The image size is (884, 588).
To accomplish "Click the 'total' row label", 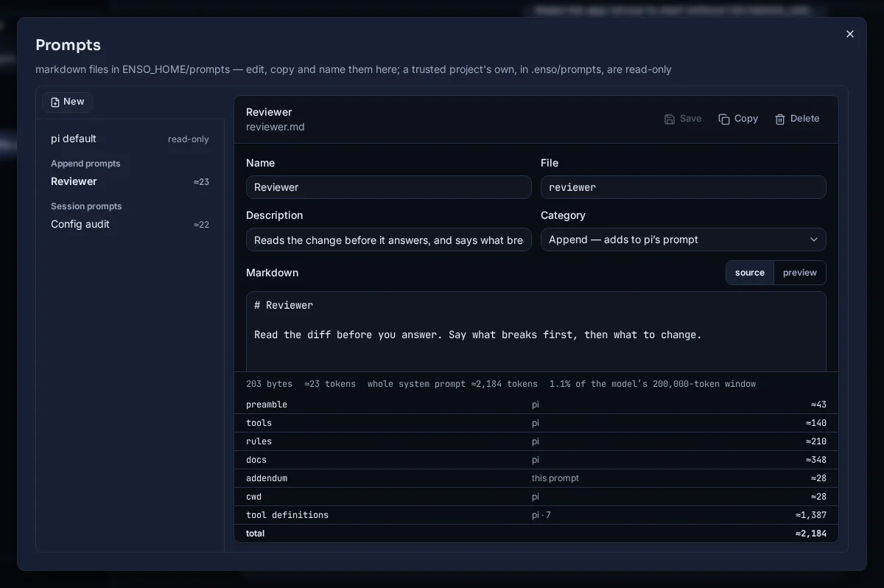I will point(255,533).
